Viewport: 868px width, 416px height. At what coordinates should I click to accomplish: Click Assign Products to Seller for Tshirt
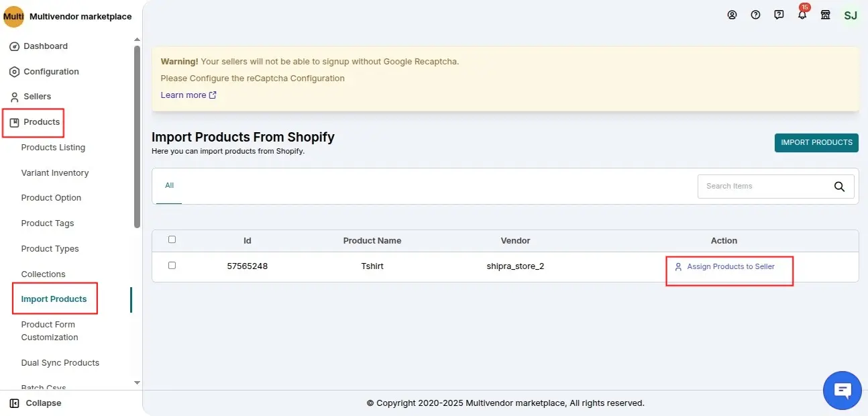coord(729,267)
